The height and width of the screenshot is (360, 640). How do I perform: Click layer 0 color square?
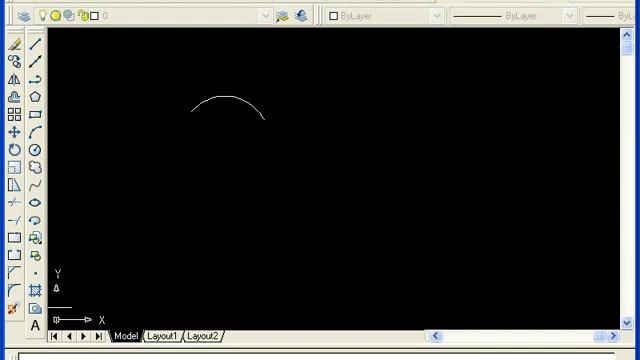pyautogui.click(x=94, y=16)
